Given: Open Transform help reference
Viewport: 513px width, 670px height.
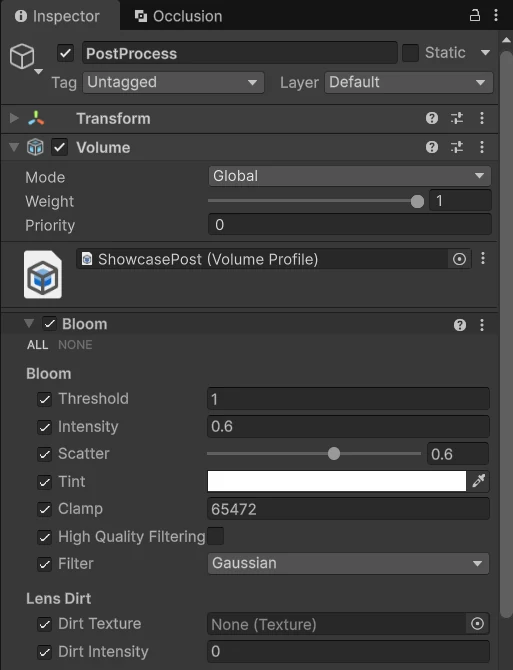Looking at the screenshot, I should [x=432, y=118].
